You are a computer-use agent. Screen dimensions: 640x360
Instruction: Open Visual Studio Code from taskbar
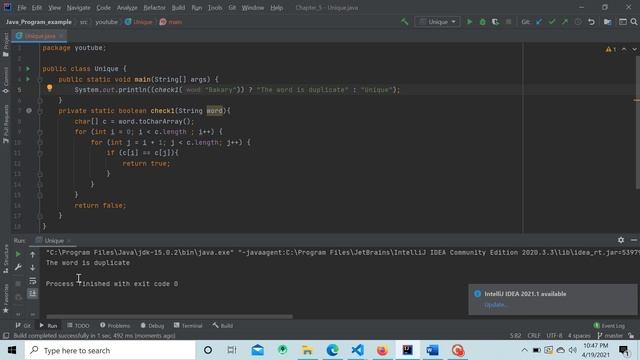point(358,350)
